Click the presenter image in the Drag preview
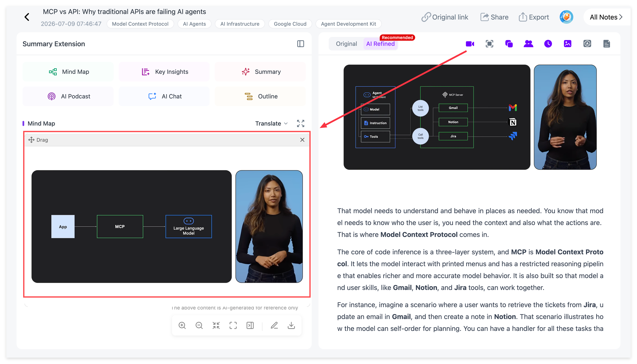The width and height of the screenshot is (637, 364). click(x=269, y=227)
